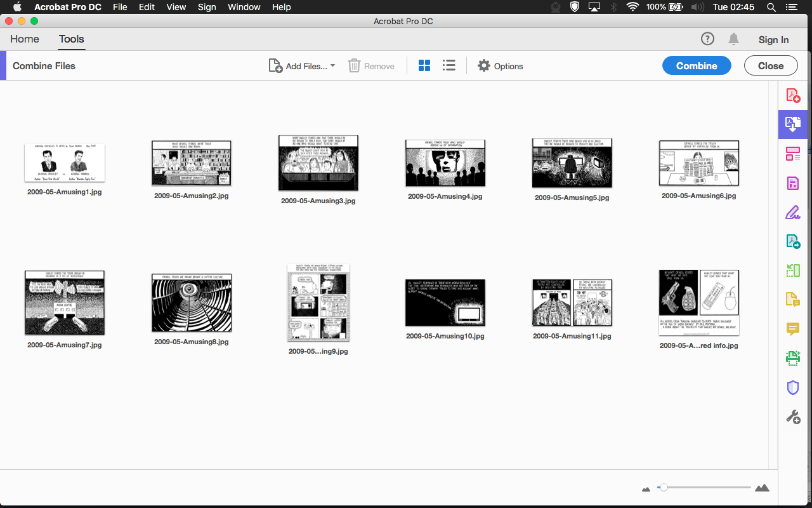Open the Export PDF tool in sidebar
The width and height of the screenshot is (812, 508).
[x=793, y=241]
